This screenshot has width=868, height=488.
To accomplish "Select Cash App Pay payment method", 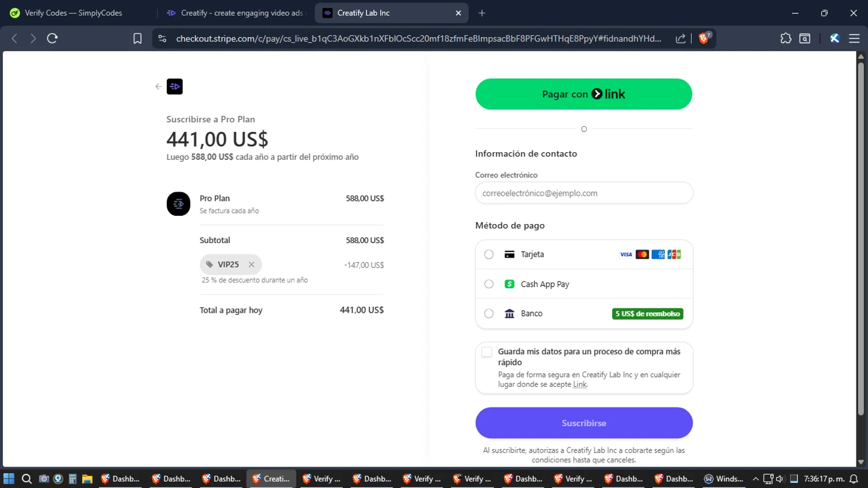I will (489, 284).
